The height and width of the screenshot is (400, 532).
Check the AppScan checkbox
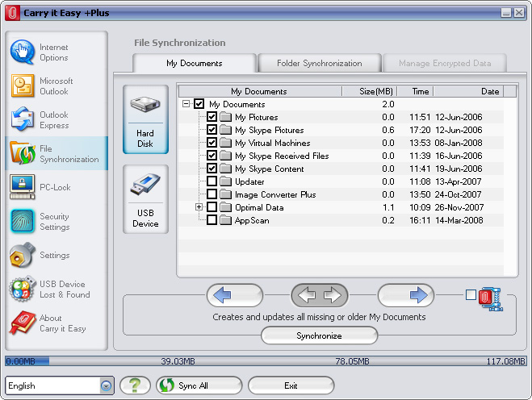pyautogui.click(x=212, y=219)
